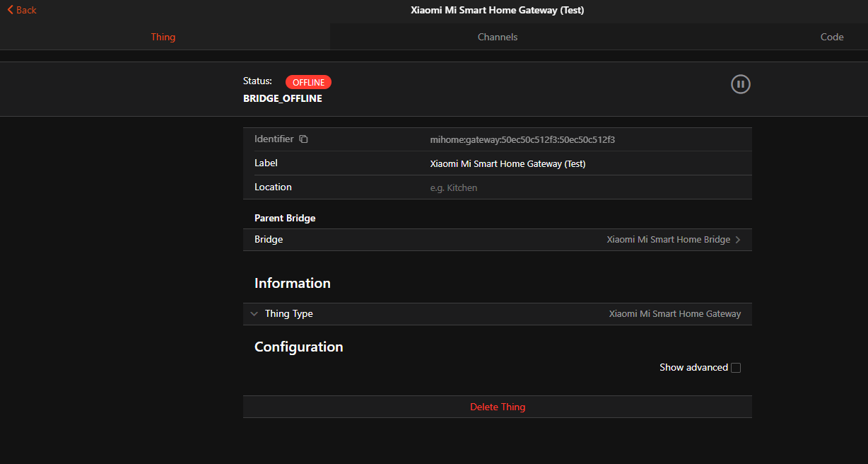
Task: Click the BRIDGE_OFFLINE status detail text
Action: [x=282, y=99]
